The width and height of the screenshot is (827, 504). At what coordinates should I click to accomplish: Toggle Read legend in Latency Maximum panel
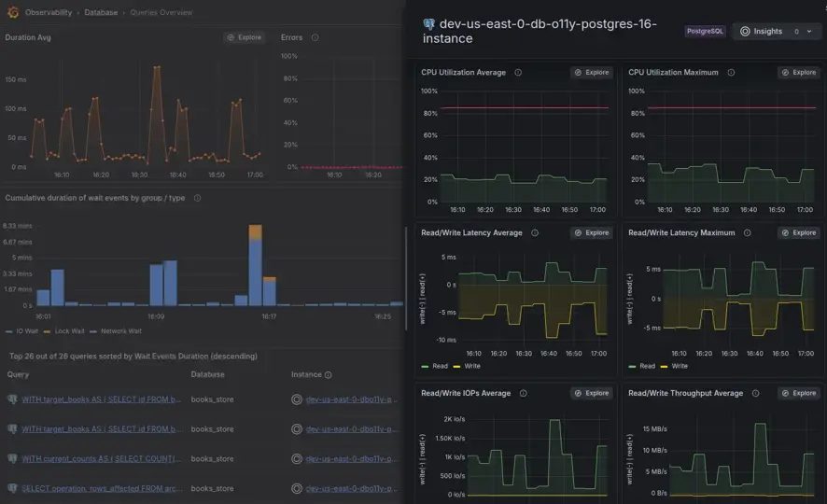coord(642,366)
